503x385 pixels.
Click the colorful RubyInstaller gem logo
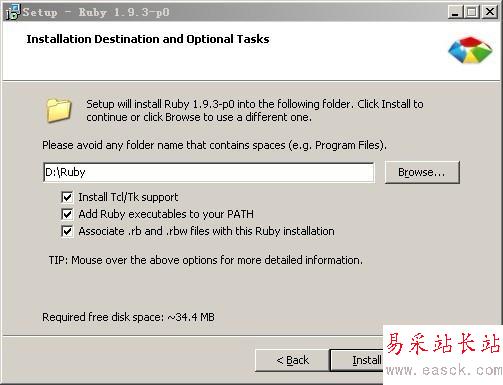(x=470, y=50)
